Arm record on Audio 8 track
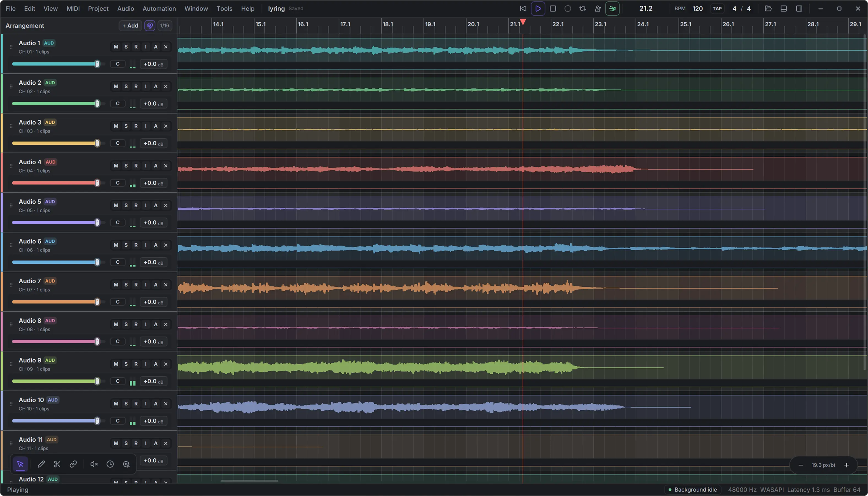The image size is (868, 496). coord(136,324)
